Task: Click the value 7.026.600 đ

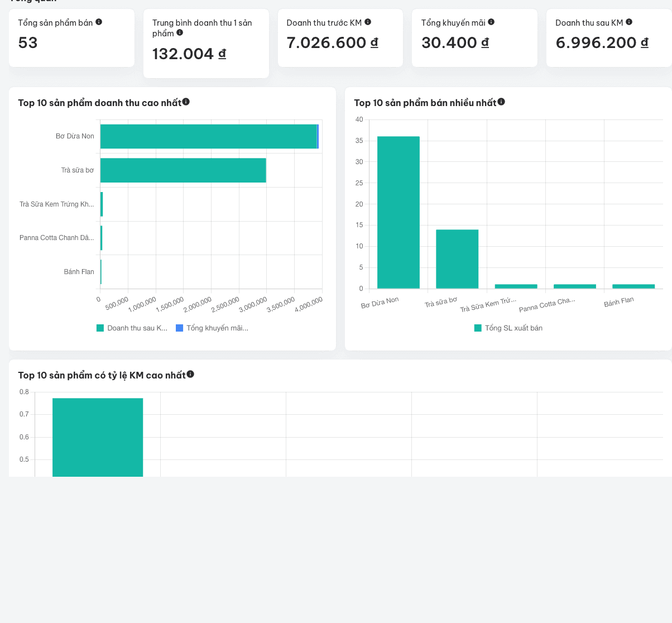Action: [333, 42]
